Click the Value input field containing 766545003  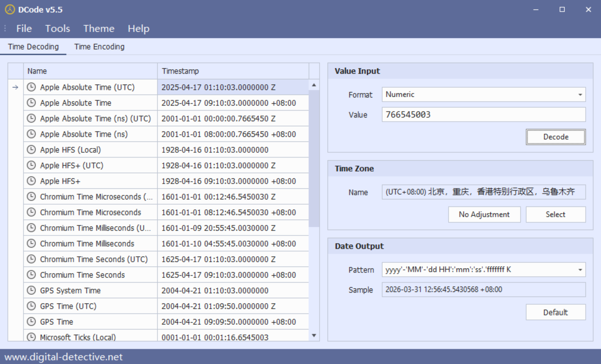tap(483, 115)
